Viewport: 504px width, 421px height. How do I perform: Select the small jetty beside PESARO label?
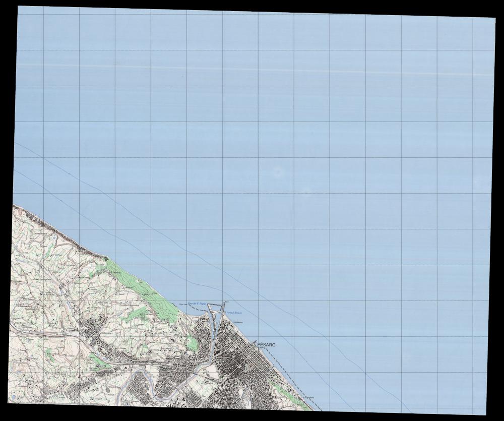pyautogui.click(x=254, y=343)
